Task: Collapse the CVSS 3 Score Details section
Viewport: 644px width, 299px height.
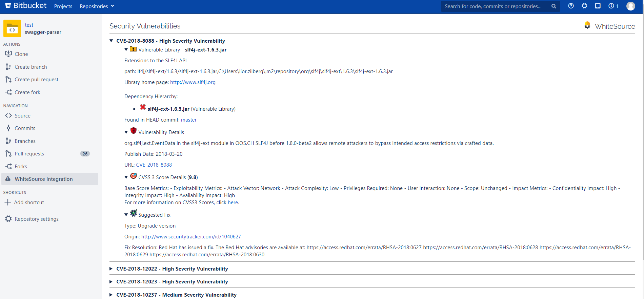Action: point(126,177)
